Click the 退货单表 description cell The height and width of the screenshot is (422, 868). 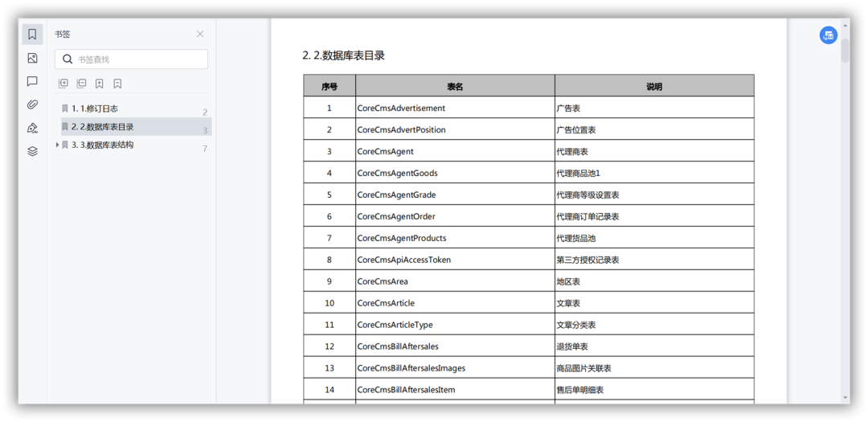point(654,346)
